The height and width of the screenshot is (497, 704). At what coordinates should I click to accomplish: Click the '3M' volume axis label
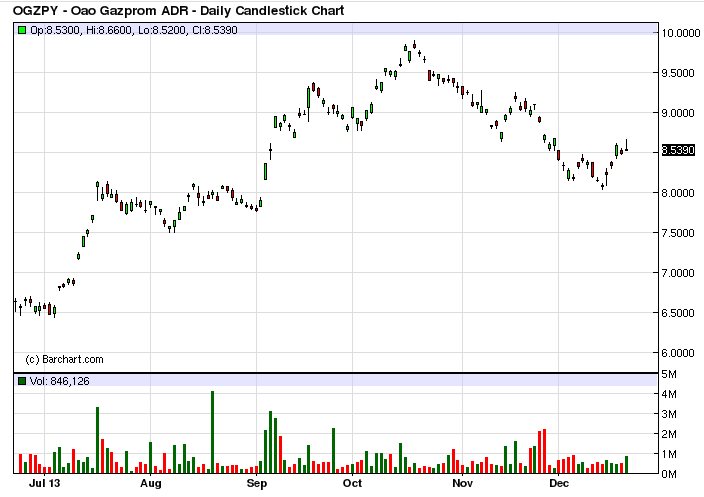669,414
